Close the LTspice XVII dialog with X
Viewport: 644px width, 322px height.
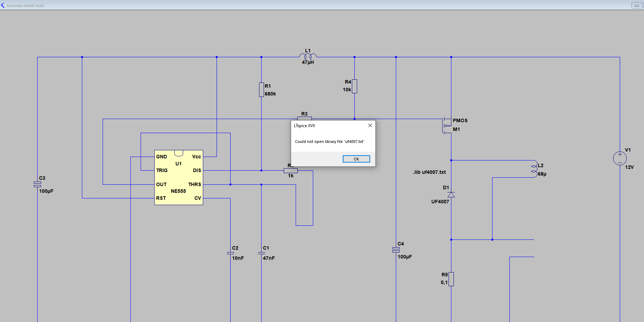(x=370, y=125)
